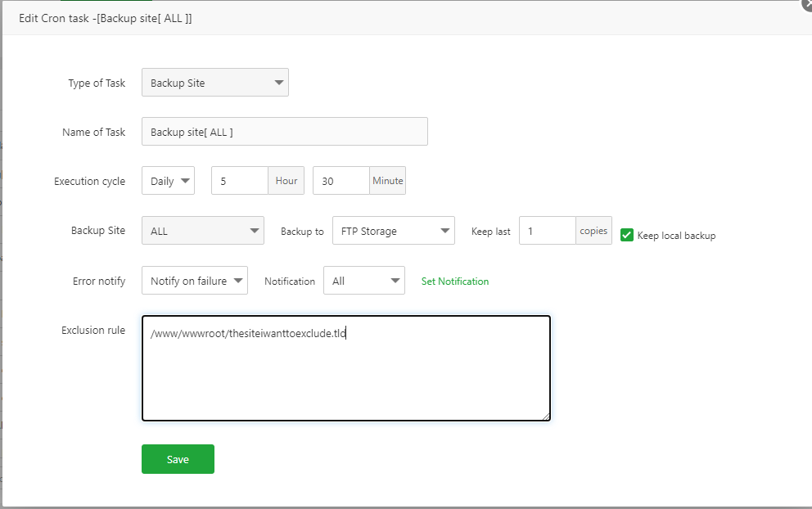Click the Minute input field
This screenshot has width=812, height=509.
(x=341, y=181)
